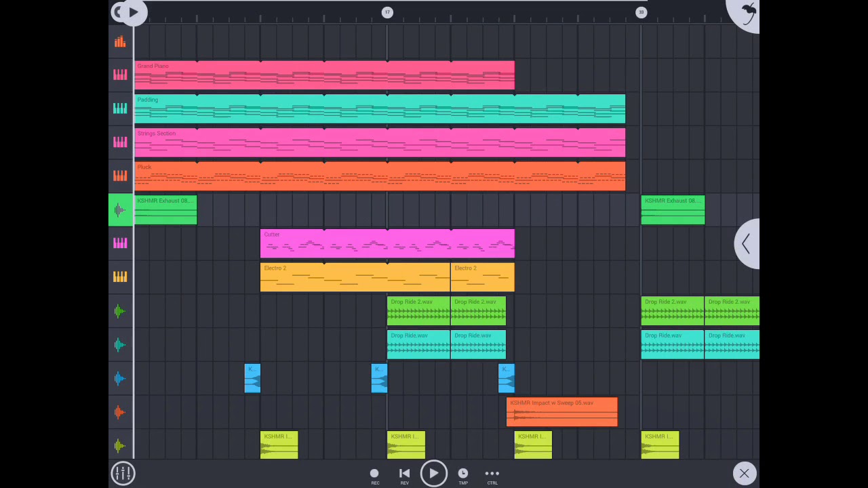Viewport: 868px width, 488px height.
Task: Jump to timeline marker 33
Action: click(x=641, y=12)
